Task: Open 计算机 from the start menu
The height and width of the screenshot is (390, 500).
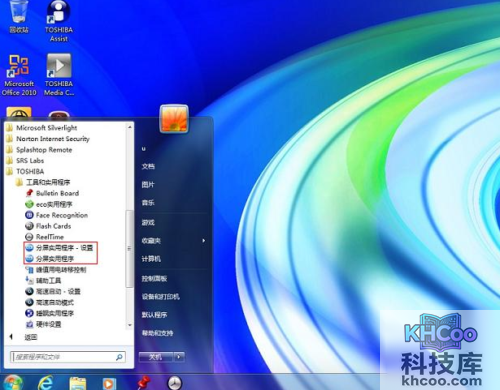Action: point(151,259)
